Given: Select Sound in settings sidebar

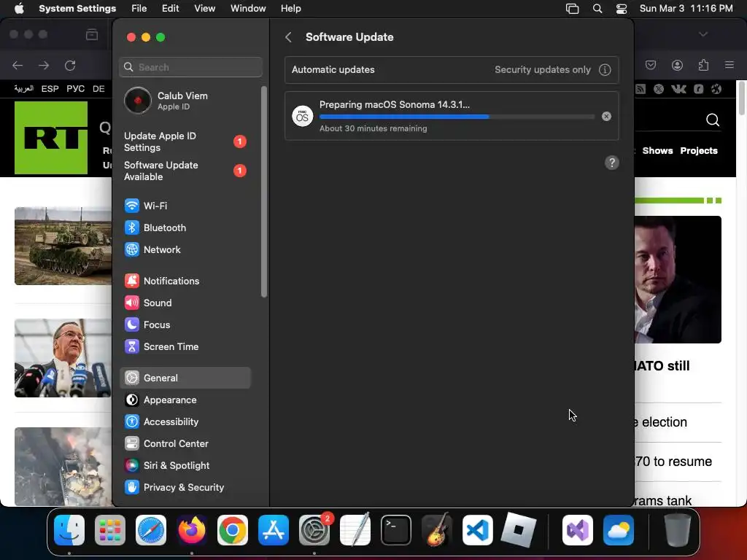Looking at the screenshot, I should pos(185,303).
